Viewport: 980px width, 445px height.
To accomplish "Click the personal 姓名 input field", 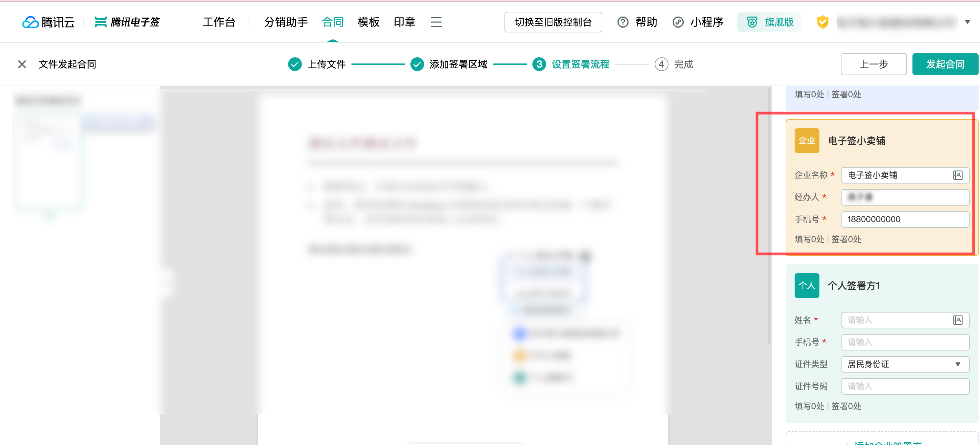I will point(906,320).
